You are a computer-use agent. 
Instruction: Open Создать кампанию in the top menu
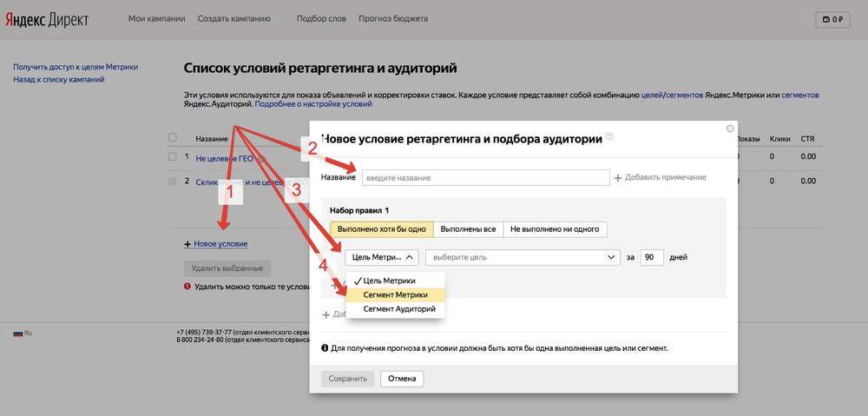point(234,18)
